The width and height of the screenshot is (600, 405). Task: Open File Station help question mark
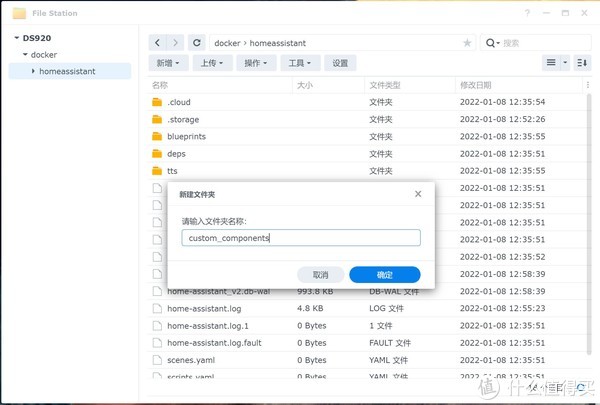pos(527,13)
